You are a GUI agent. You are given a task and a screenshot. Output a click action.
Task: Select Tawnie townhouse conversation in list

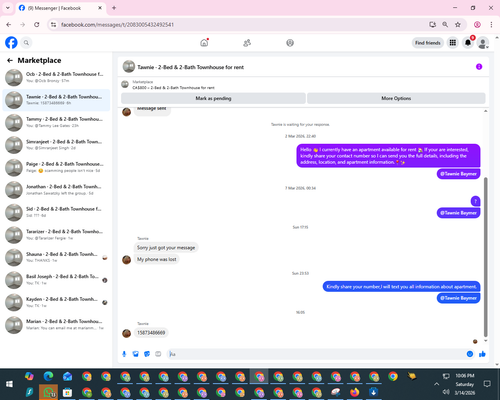coord(56,100)
